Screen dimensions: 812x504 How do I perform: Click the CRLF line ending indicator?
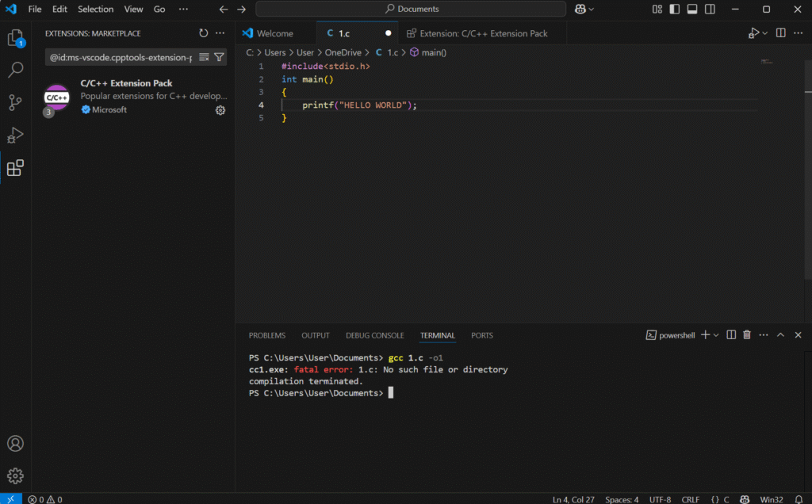pos(692,499)
